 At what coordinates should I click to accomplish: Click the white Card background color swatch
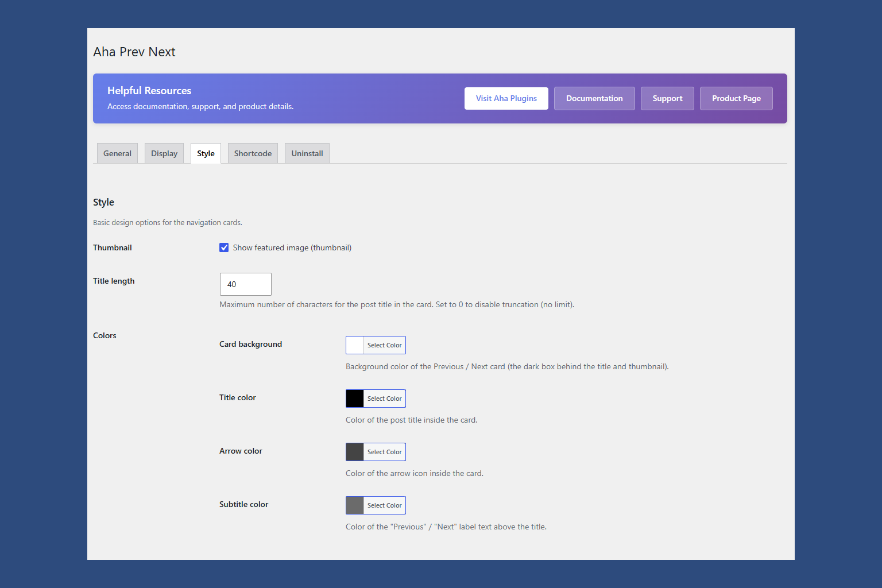[x=355, y=345]
